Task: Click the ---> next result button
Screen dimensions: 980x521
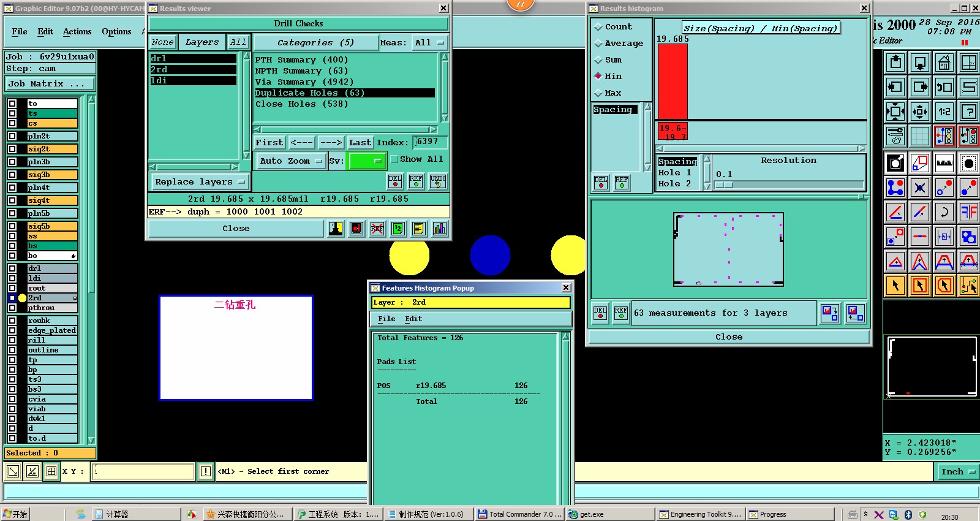Action: [x=331, y=142]
